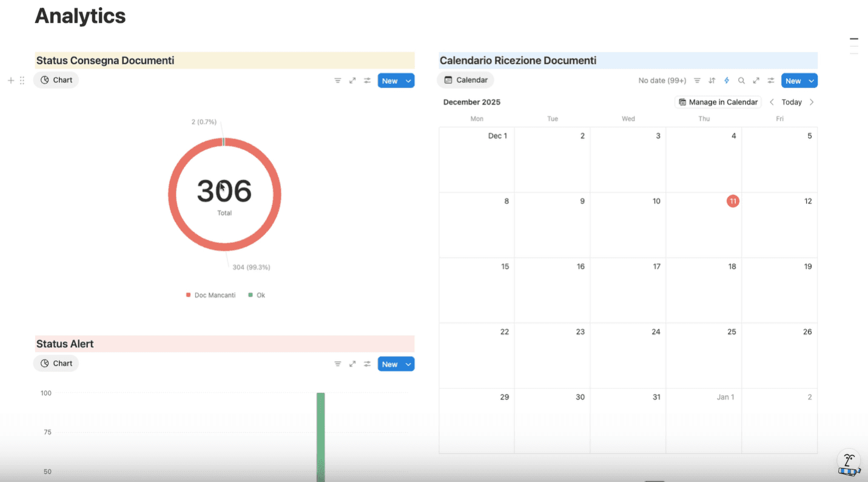Switch to the Chart view of Status Consegna Documenti
The width and height of the screenshot is (868, 482).
coord(56,80)
